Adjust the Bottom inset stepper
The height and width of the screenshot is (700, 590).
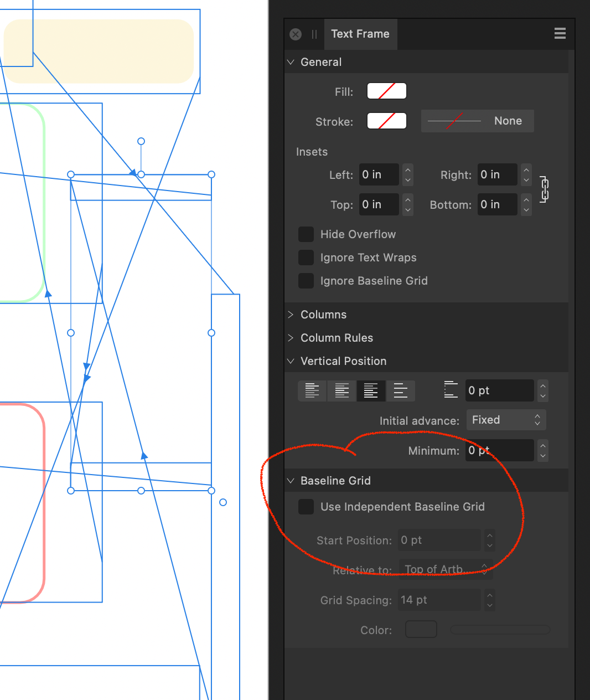pyautogui.click(x=526, y=204)
